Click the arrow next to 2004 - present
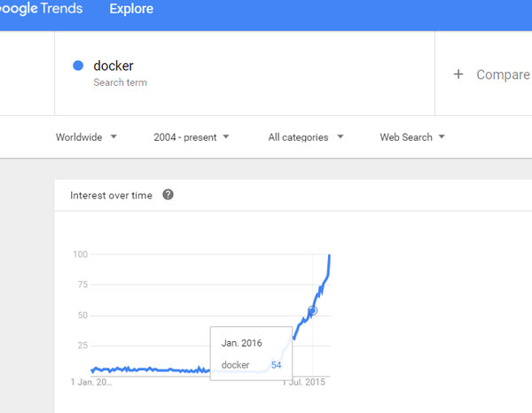Viewport: 532px width, 413px height. (226, 136)
